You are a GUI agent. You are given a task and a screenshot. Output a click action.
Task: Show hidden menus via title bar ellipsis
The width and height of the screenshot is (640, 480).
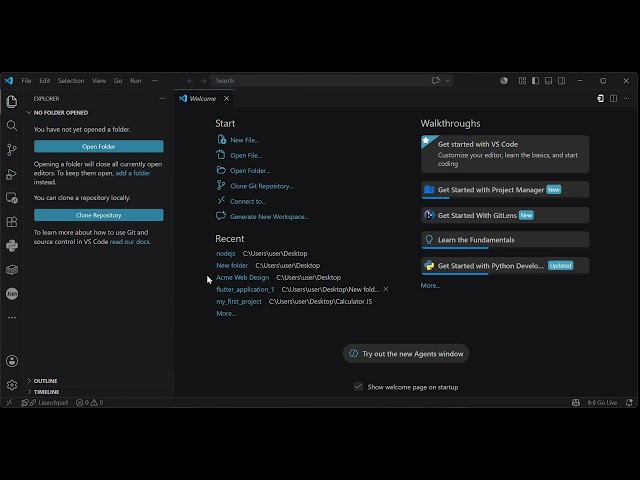(x=155, y=81)
